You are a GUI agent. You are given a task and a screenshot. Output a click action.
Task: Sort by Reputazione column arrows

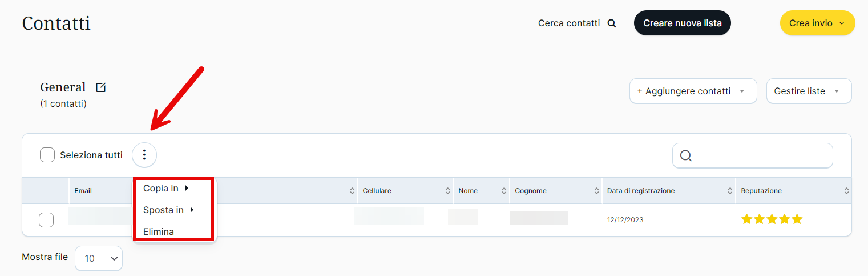click(x=846, y=191)
